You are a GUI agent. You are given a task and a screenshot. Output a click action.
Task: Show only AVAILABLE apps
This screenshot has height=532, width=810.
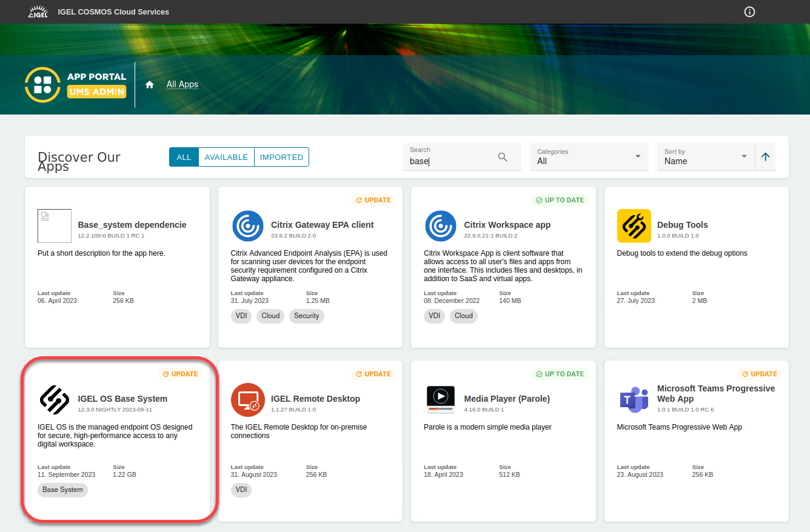[x=226, y=157]
